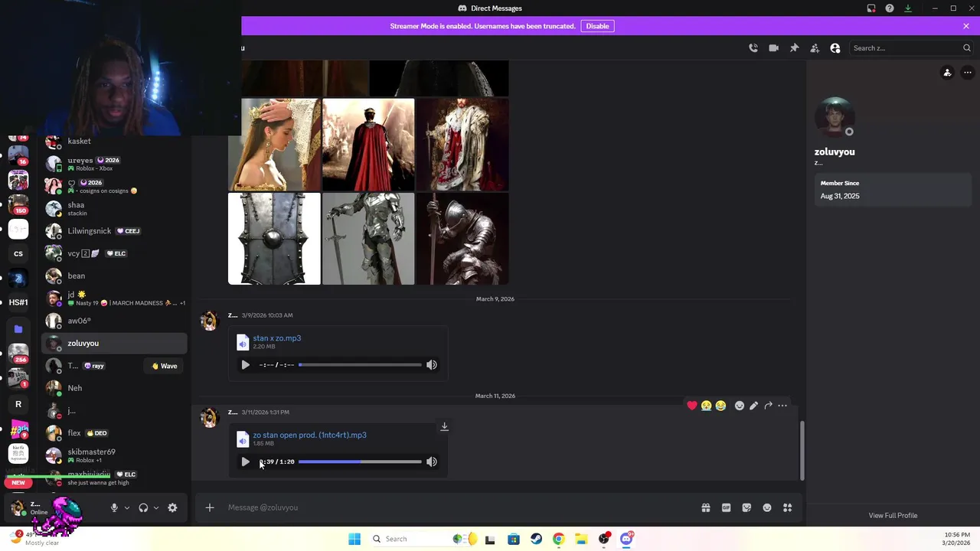Download zo stan open prod mp3 file
This screenshot has width=980, height=551.
(444, 426)
